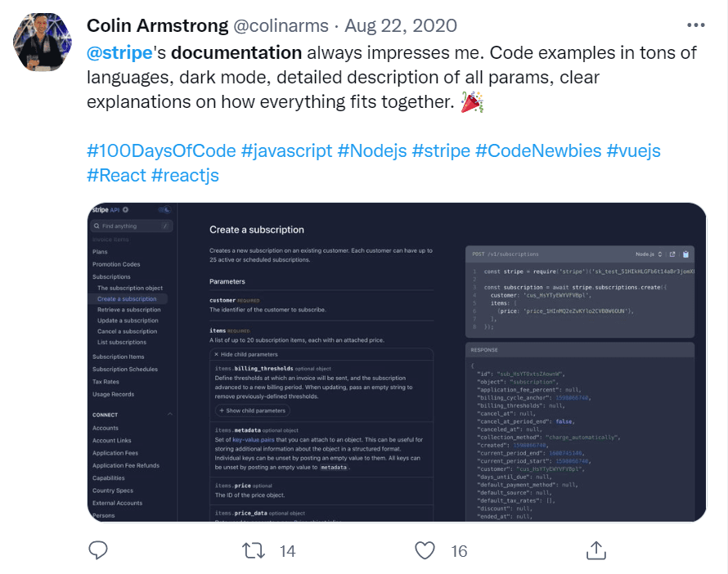Open the #javascript hashtag link
The image size is (728, 574).
coord(286,151)
